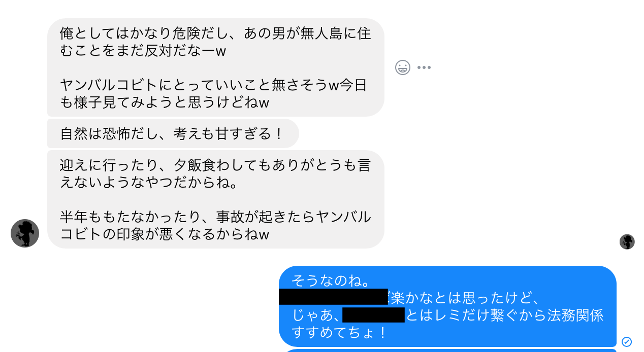Click the blue text すすめてちょ！
This screenshot has width=644, height=352.
(x=340, y=333)
